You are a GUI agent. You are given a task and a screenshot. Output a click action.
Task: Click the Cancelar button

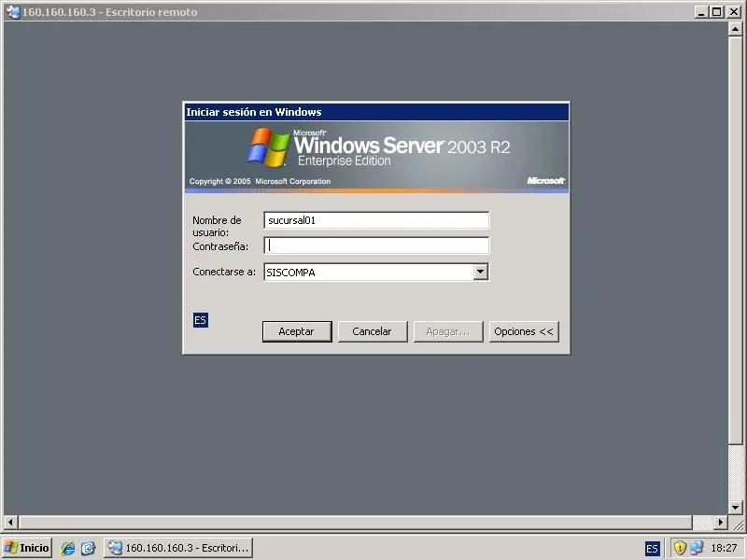pos(372,331)
